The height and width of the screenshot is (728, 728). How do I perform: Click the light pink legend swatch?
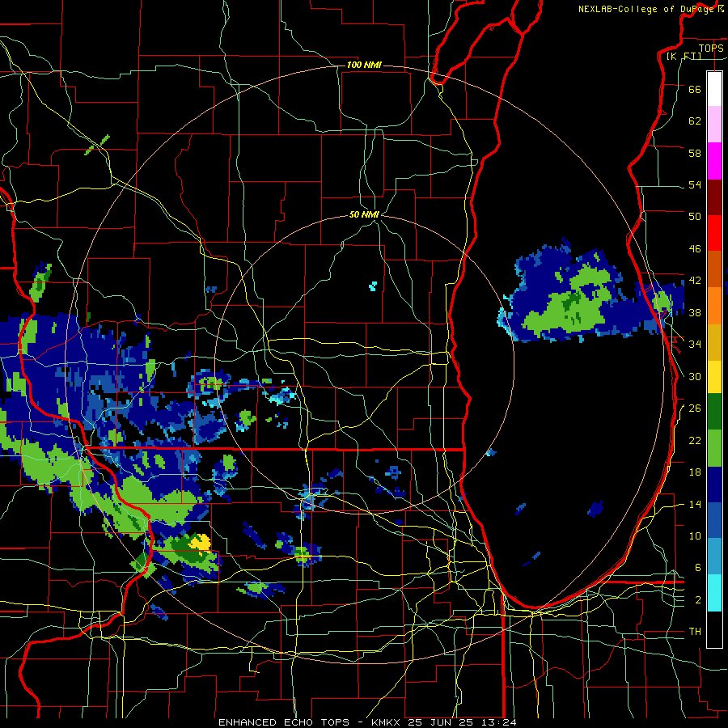click(x=714, y=124)
